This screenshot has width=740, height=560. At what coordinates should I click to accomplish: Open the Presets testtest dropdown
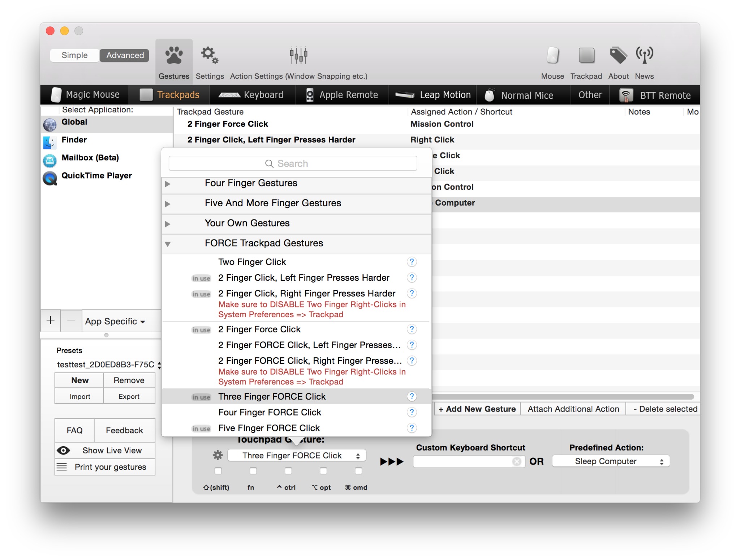coord(108,365)
